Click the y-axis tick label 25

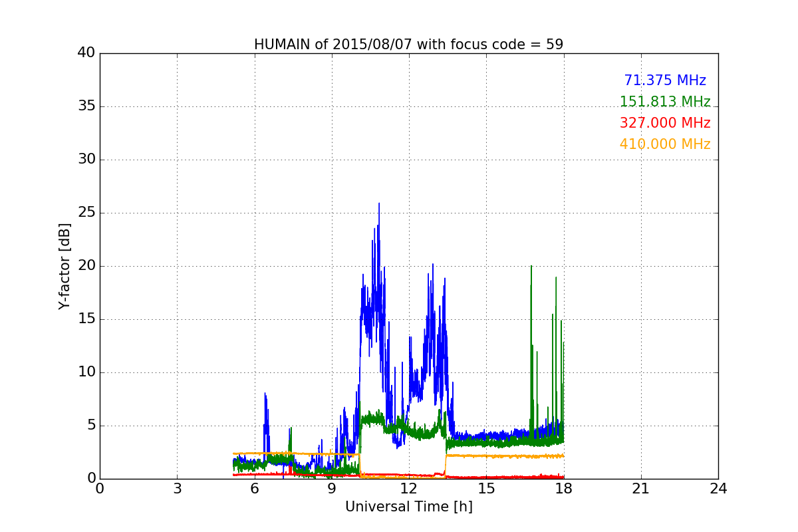click(x=86, y=213)
